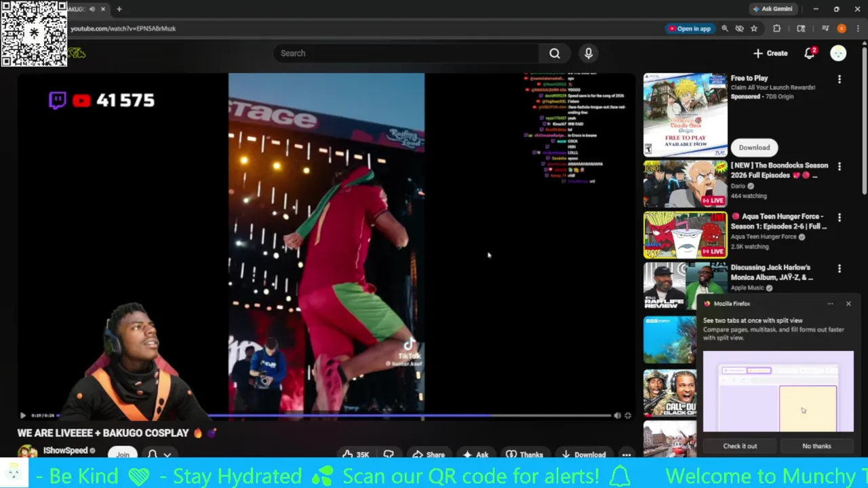The height and width of the screenshot is (488, 868).
Task: Like the video showing 35K
Action: (x=356, y=454)
